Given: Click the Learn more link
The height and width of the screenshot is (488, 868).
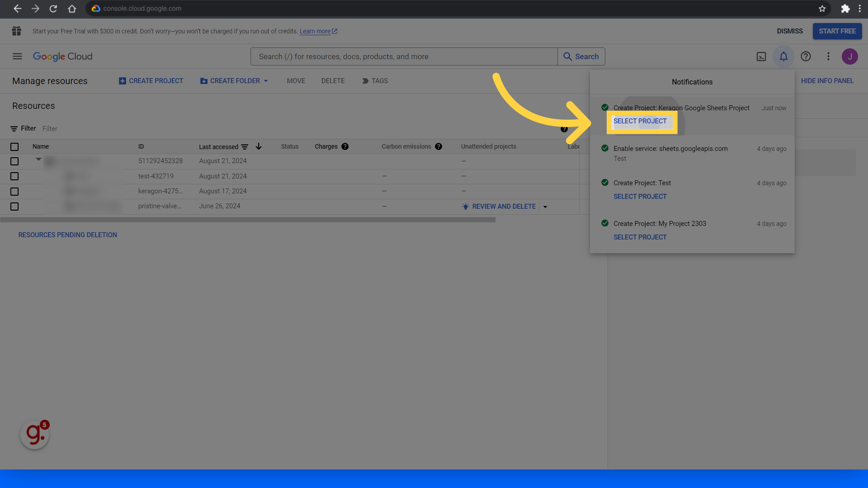Looking at the screenshot, I should (318, 31).
